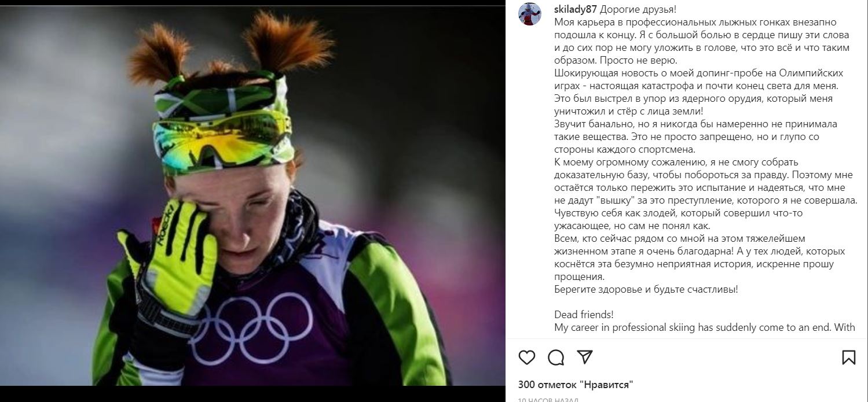Click the yellow Roeckl glove in the photo
The image size is (868, 402).
click(x=169, y=249)
